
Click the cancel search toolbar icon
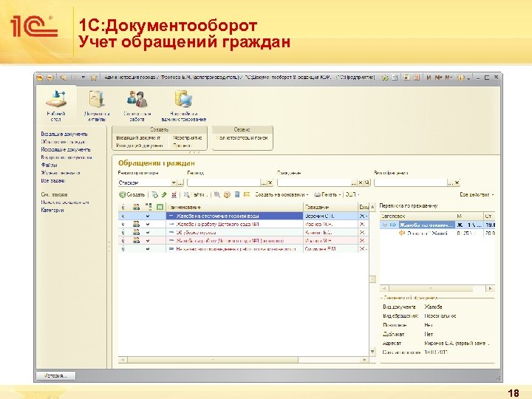217,195
